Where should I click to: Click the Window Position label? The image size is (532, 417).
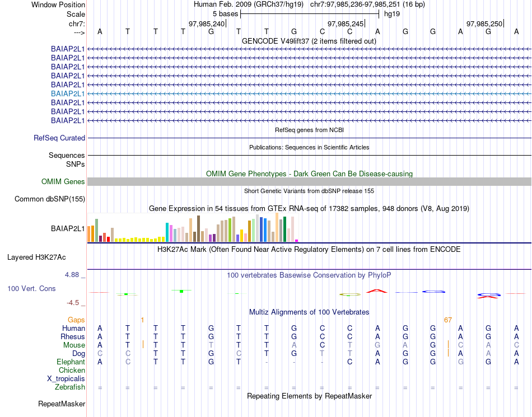58,4
